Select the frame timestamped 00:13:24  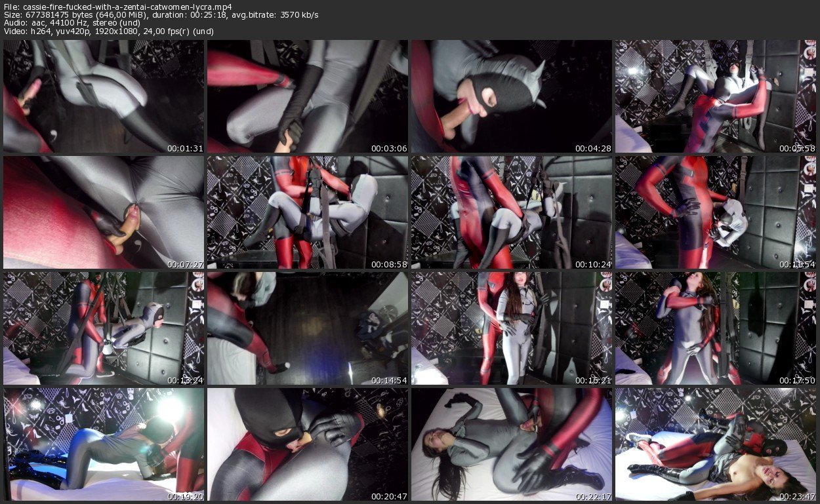103,328
